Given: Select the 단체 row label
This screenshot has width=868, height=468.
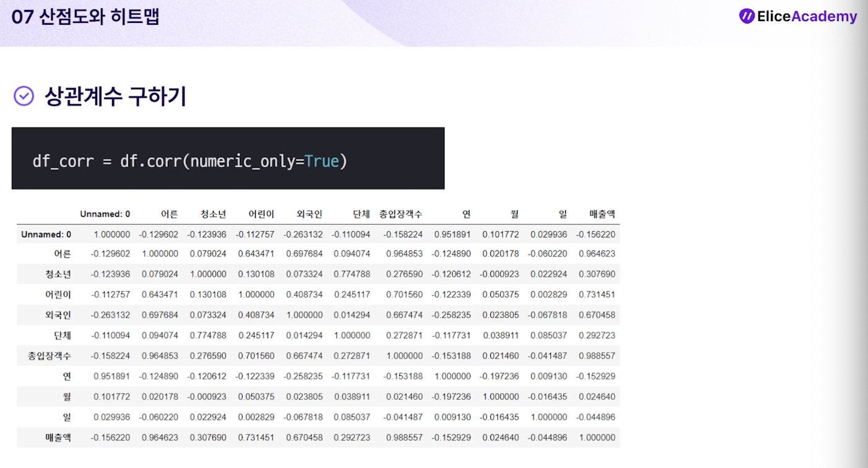Looking at the screenshot, I should point(63,336).
